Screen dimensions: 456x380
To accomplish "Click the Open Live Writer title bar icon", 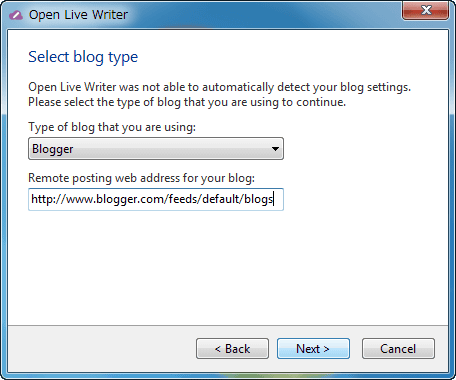I will coord(15,15).
